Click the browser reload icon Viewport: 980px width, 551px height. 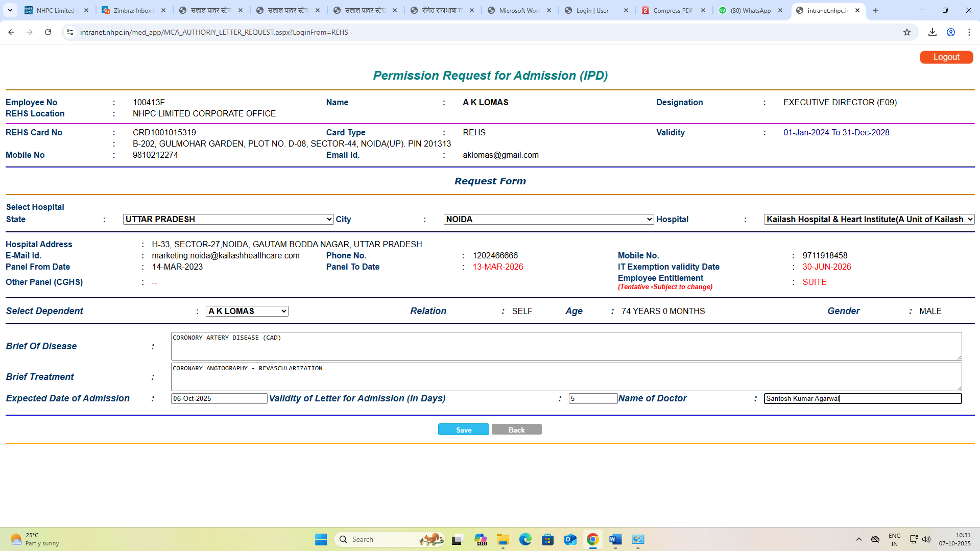coord(48,32)
